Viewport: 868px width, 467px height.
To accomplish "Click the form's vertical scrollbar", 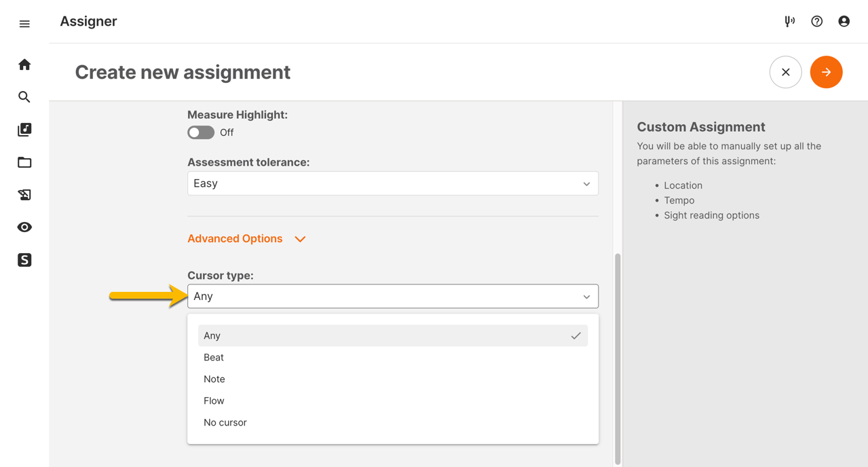I will (x=618, y=358).
